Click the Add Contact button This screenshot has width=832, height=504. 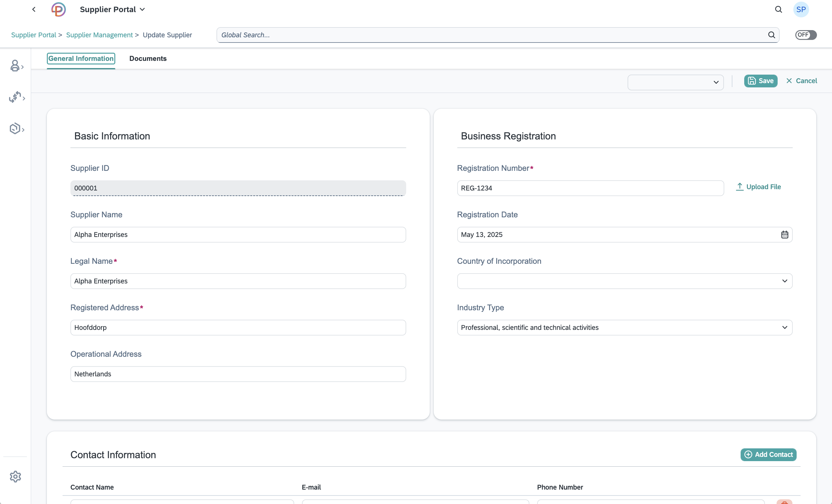point(768,455)
